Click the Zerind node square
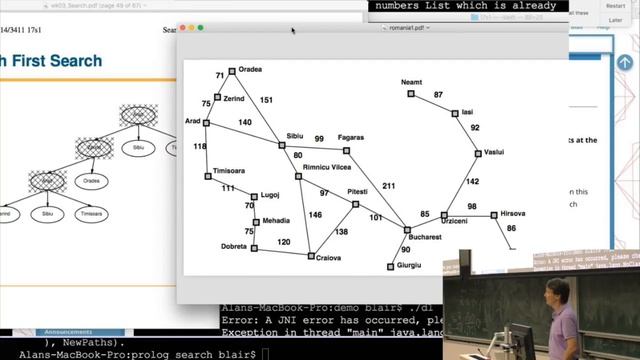The image size is (640, 360). [218, 98]
